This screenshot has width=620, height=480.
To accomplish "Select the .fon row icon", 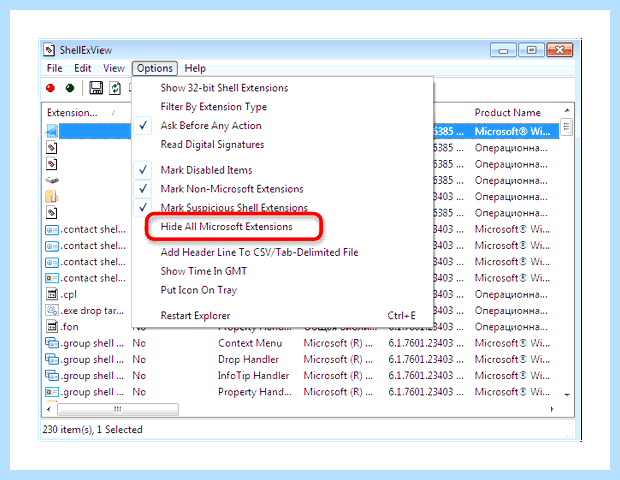I will click(x=52, y=327).
